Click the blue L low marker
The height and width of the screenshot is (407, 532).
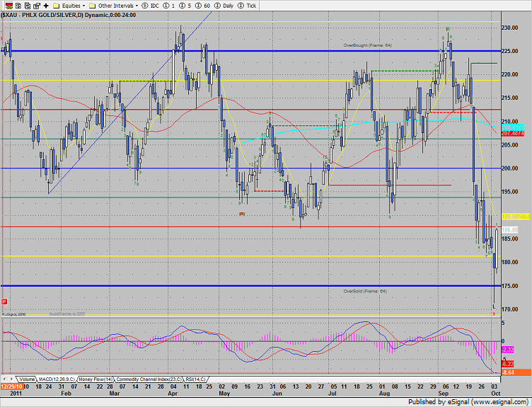coord(494,306)
